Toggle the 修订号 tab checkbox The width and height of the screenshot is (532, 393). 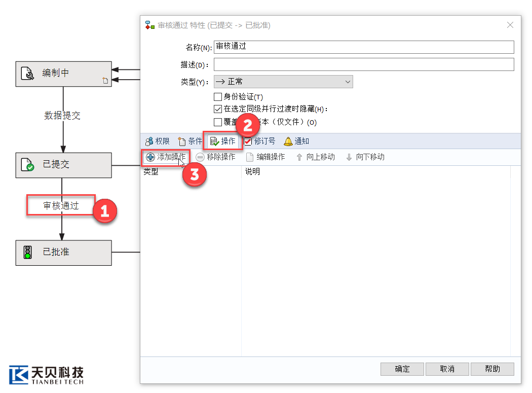click(248, 141)
